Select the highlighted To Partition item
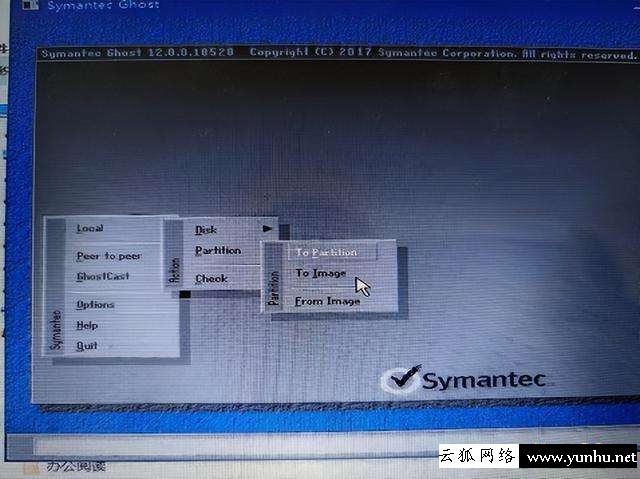The image size is (640, 479). [x=332, y=253]
